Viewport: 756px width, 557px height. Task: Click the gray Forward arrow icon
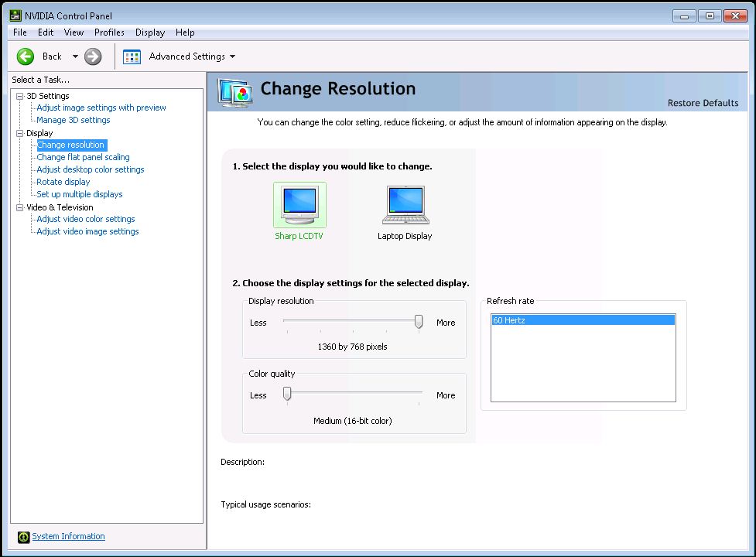pos(93,56)
